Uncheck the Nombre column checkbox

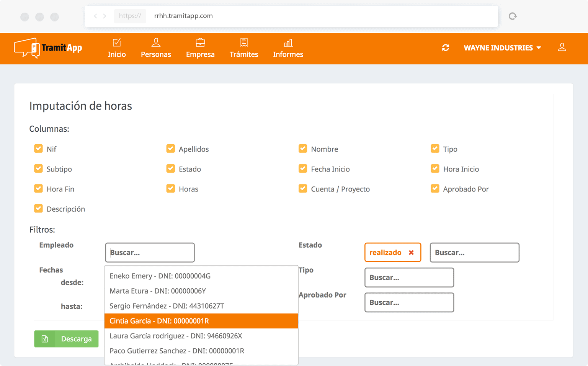pos(303,149)
